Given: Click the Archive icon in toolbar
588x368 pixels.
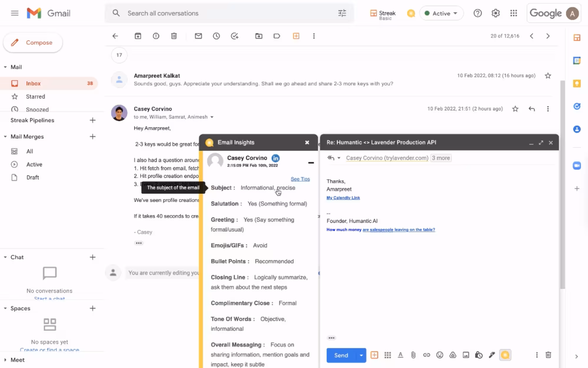Looking at the screenshot, I should 138,36.
